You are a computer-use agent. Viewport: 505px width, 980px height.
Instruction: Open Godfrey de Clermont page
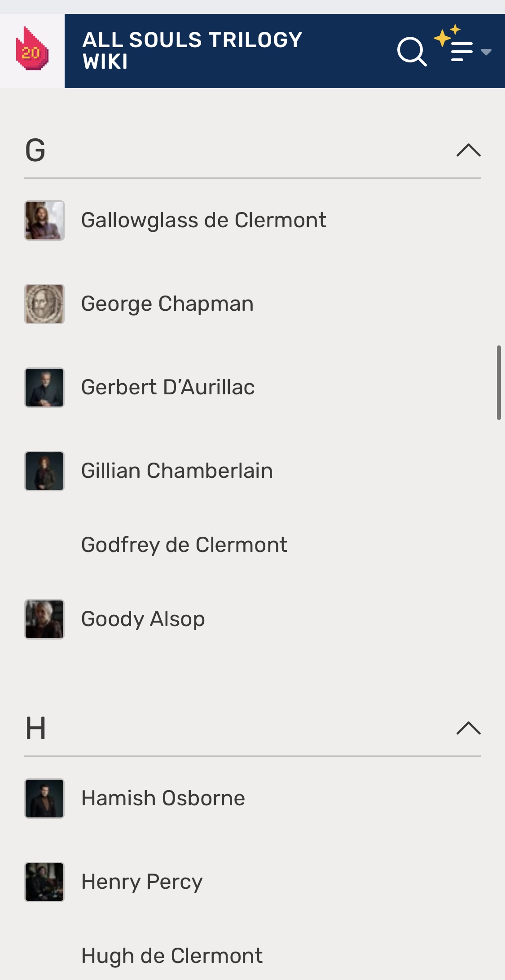pos(184,545)
